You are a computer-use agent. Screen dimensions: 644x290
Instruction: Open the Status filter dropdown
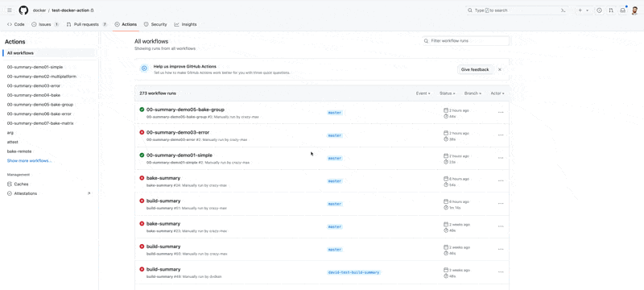pos(448,93)
